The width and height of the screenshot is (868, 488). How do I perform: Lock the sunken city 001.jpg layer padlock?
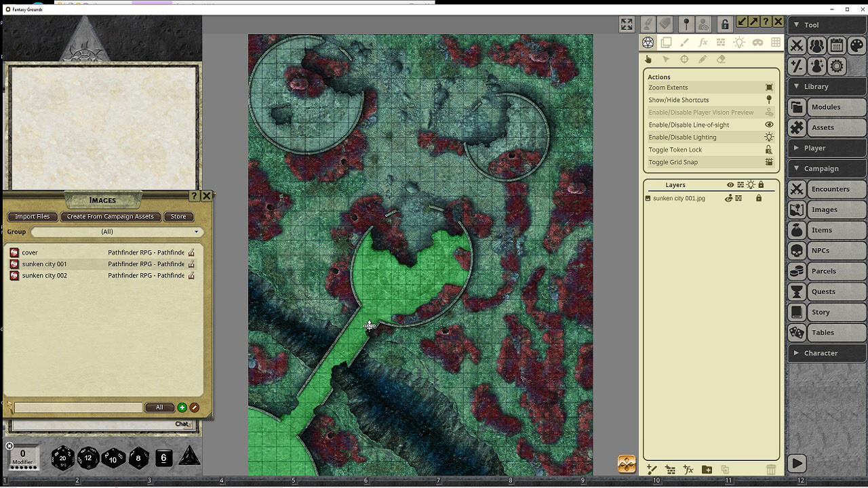pyautogui.click(x=759, y=198)
